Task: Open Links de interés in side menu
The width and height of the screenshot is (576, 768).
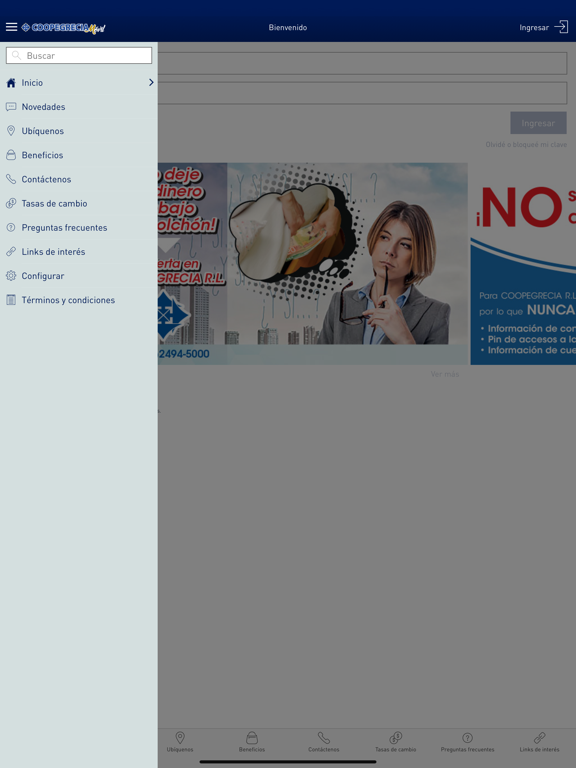Action: 79,252
